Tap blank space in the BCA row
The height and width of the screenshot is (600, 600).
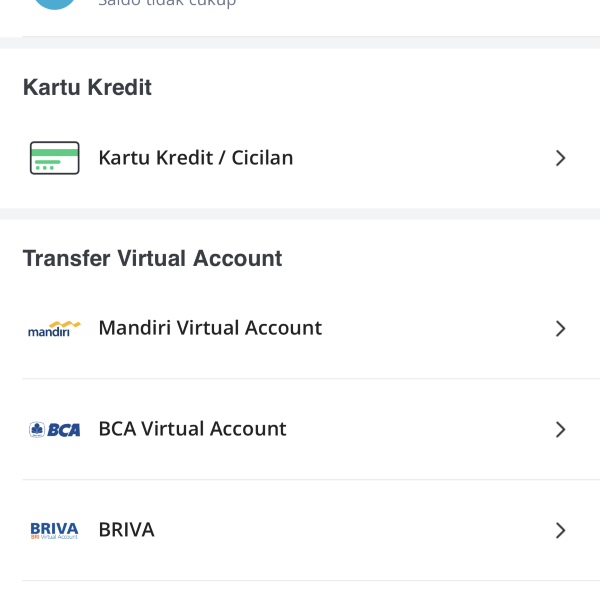pyautogui.click(x=420, y=429)
